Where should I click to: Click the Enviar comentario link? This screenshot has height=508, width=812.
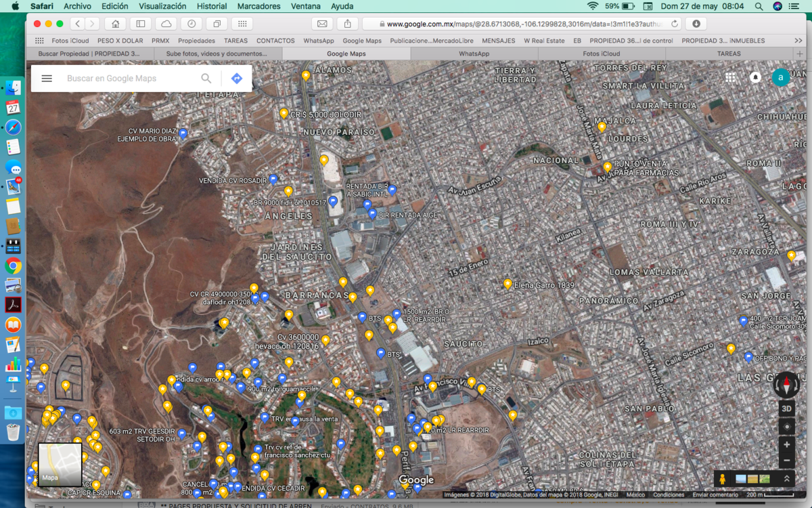pyautogui.click(x=716, y=495)
